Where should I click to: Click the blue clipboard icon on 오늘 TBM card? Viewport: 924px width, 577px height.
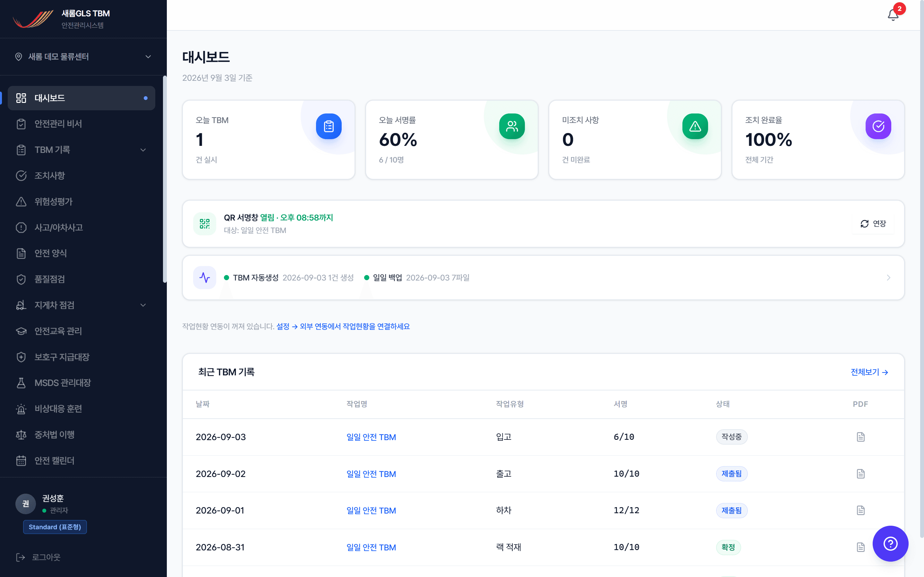point(328,126)
